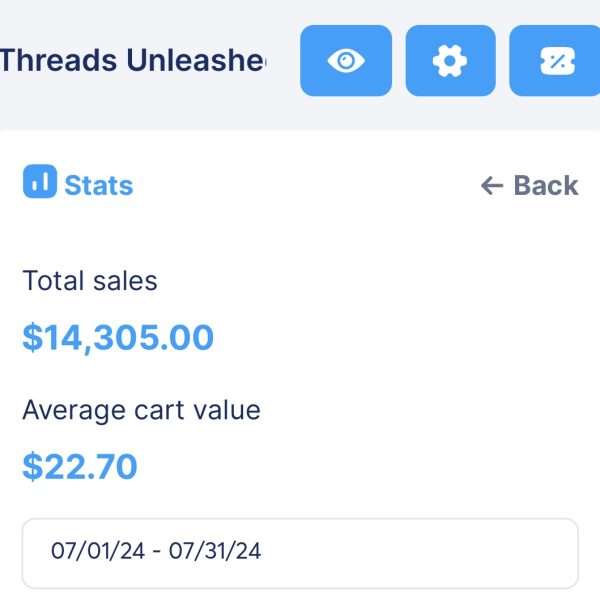Image resolution: width=600 pixels, height=600 pixels.
Task: Select the $14,305.00 total sales figure
Action: (x=118, y=338)
